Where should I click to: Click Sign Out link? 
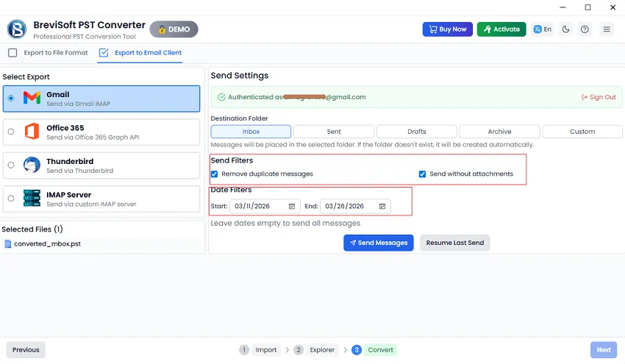click(x=599, y=97)
